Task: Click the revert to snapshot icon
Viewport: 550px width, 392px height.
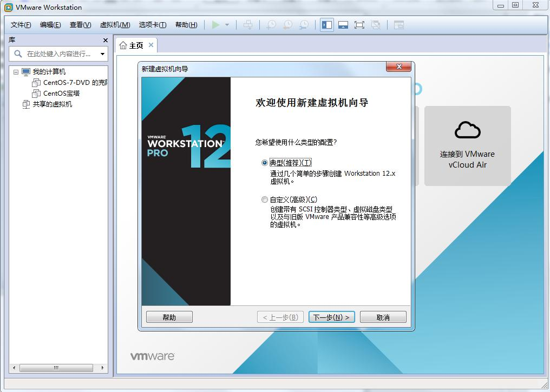Action: (x=287, y=24)
